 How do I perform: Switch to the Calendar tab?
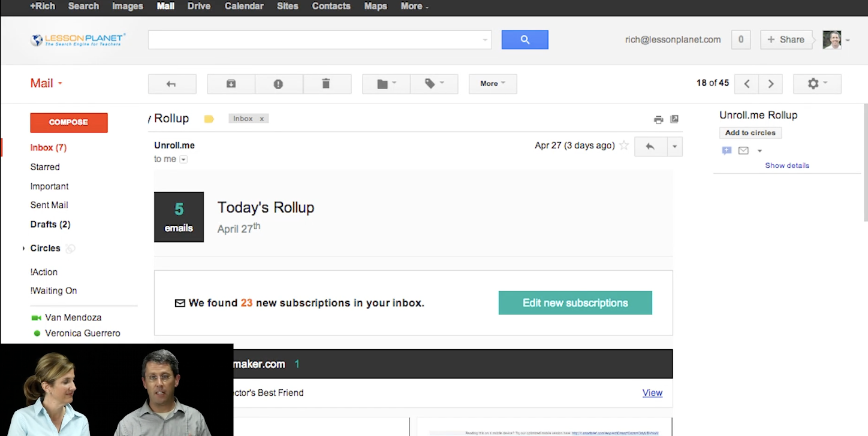tap(244, 7)
